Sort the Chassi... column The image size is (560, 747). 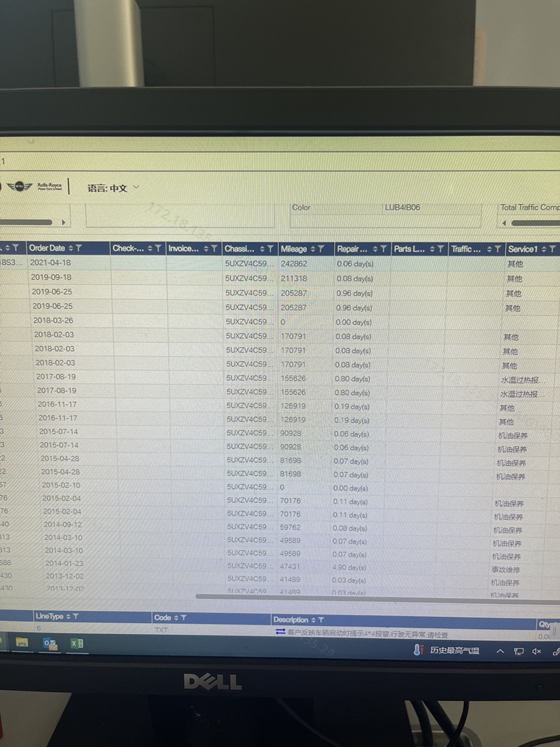(x=262, y=249)
